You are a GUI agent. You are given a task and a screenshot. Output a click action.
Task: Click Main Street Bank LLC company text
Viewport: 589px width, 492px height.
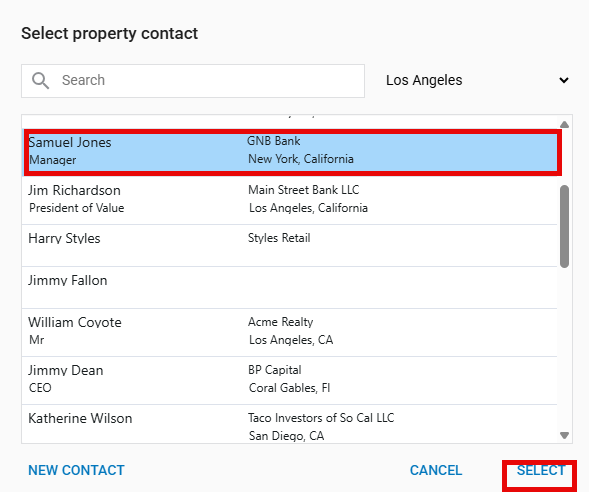[x=304, y=190]
